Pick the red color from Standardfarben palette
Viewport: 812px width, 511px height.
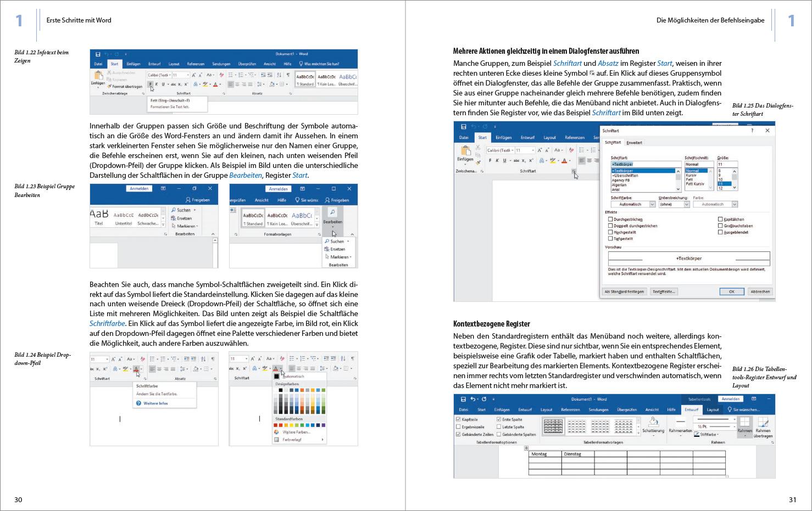(280, 424)
